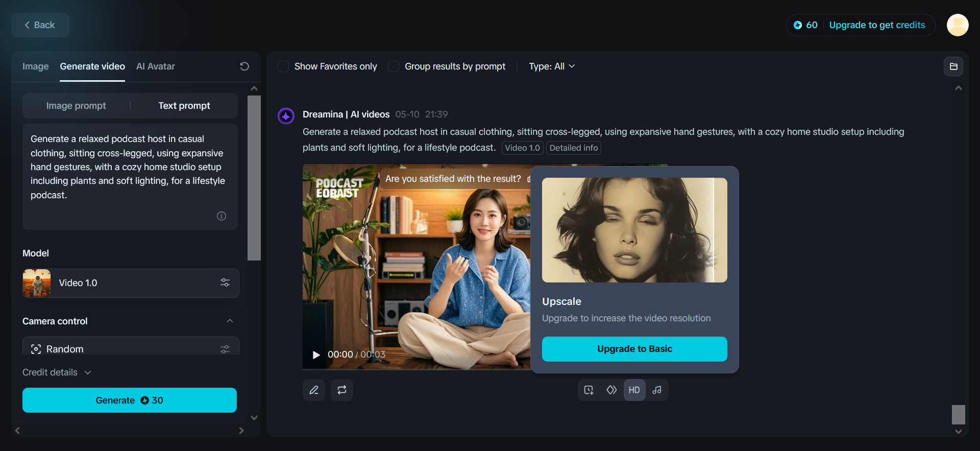Open the assets folder icon
980x451 pixels.
[953, 66]
